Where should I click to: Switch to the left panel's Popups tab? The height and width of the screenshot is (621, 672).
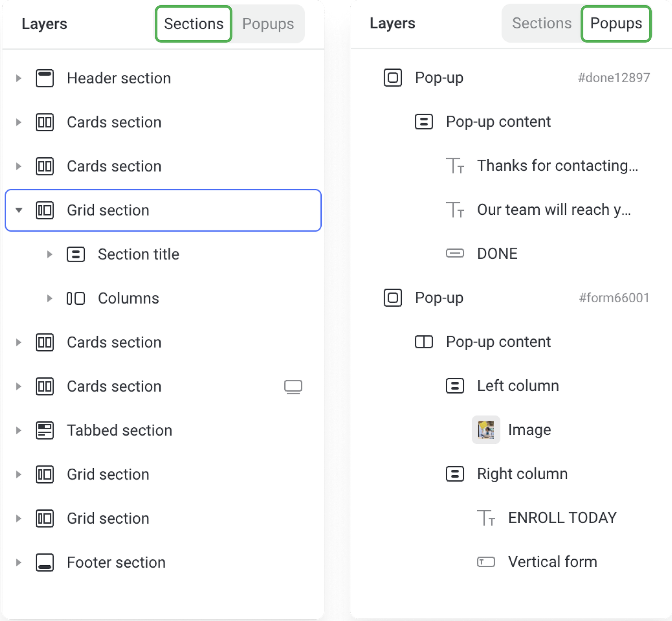(x=268, y=24)
